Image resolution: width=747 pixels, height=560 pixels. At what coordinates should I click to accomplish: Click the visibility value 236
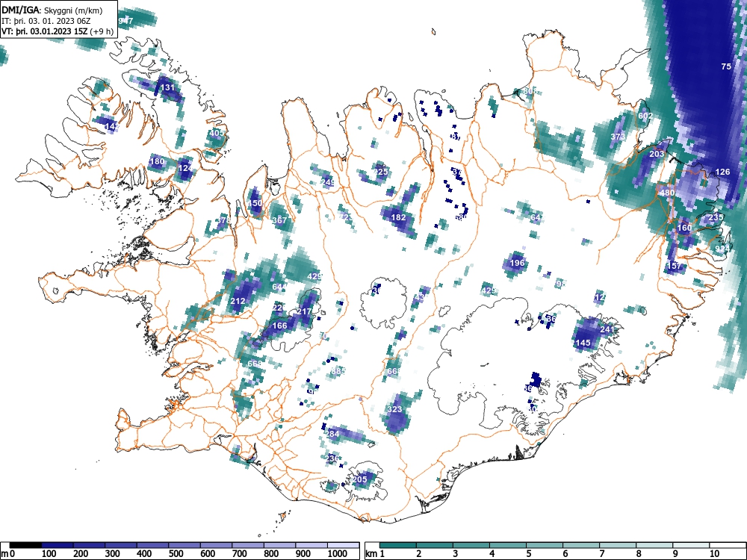[332, 458]
